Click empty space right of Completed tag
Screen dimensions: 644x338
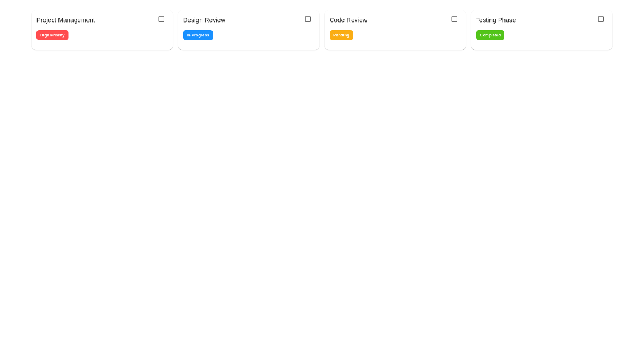pyautogui.click(x=555, y=35)
